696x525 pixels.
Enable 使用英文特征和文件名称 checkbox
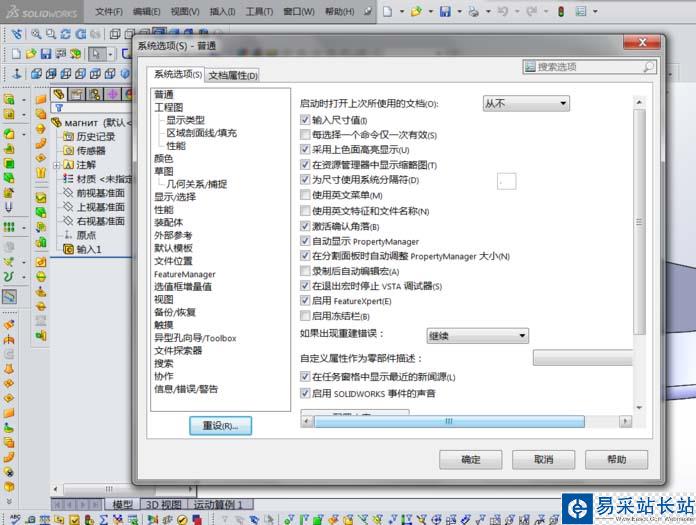pyautogui.click(x=305, y=210)
